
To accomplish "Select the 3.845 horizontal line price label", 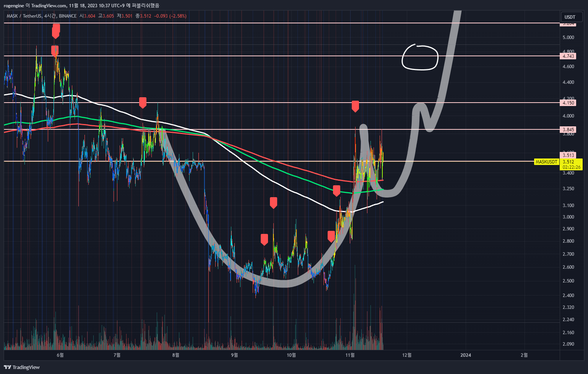I will pos(568,129).
